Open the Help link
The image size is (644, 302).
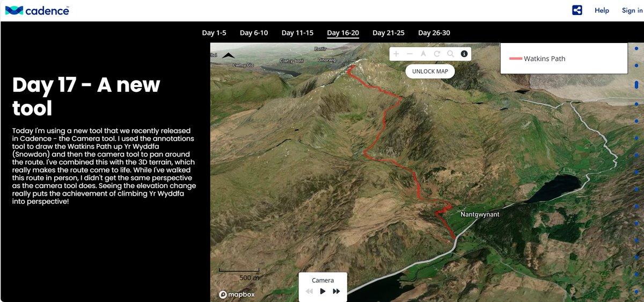602,10
